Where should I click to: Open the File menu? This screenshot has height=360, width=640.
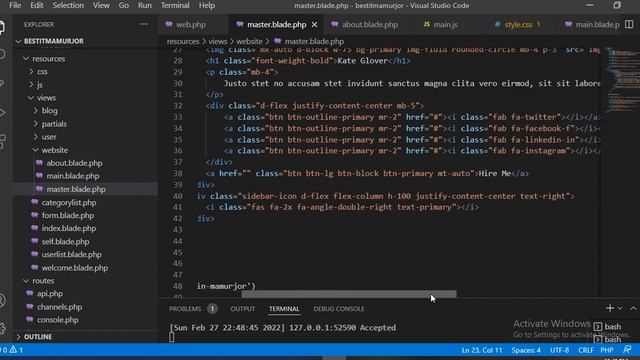[x=15, y=5]
